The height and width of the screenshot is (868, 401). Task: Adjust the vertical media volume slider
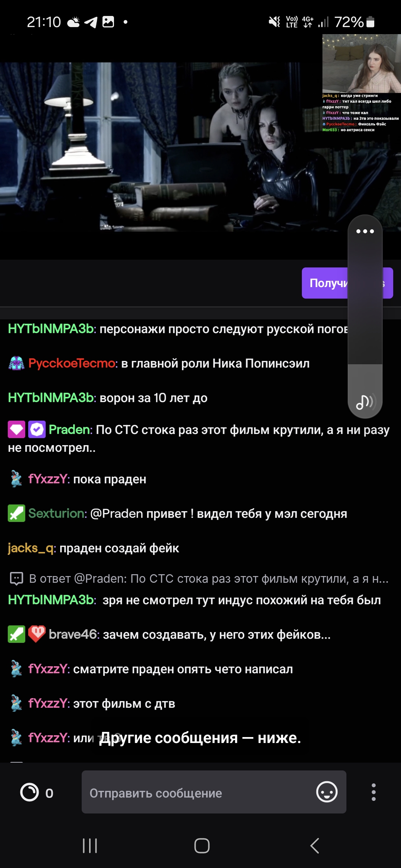click(365, 316)
